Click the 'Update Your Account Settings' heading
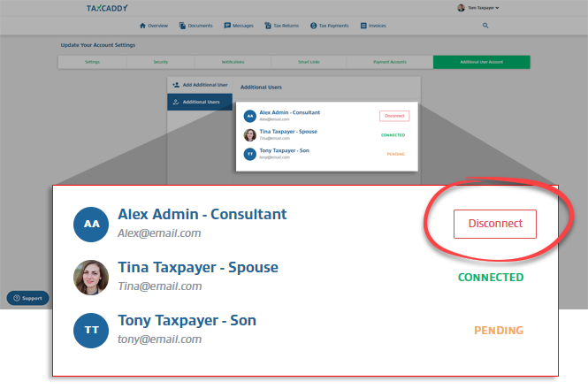Image resolution: width=588 pixels, height=389 pixels. tap(98, 45)
